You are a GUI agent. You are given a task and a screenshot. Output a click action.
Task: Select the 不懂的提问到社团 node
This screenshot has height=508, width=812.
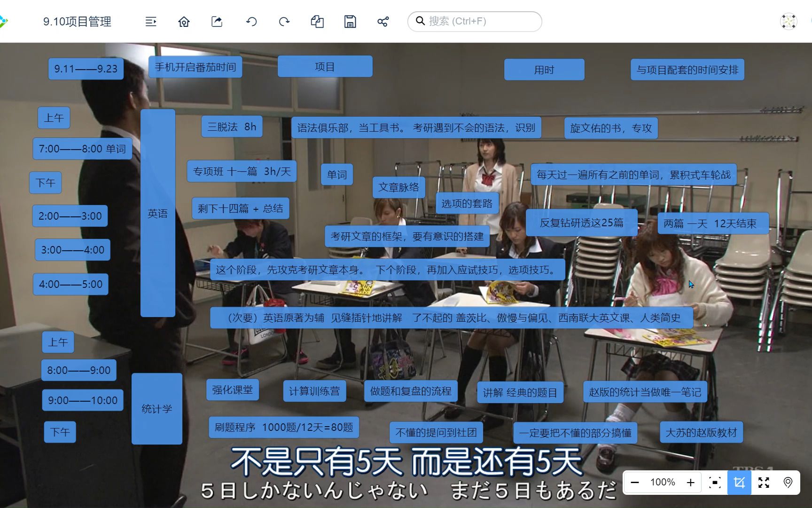[436, 432]
